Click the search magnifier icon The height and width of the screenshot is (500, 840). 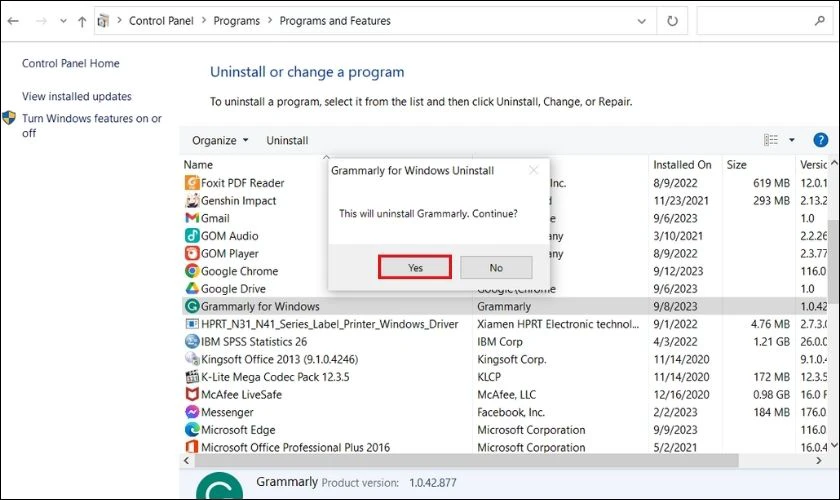click(x=820, y=21)
